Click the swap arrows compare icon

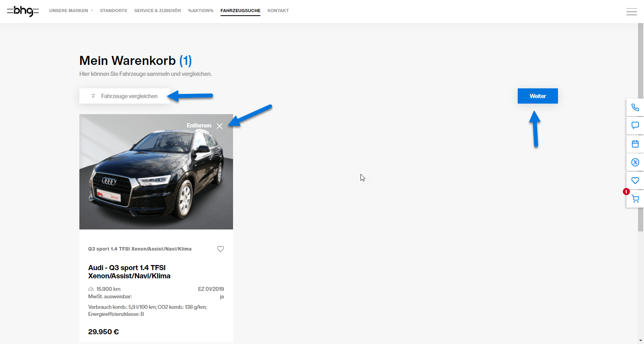pyautogui.click(x=93, y=96)
